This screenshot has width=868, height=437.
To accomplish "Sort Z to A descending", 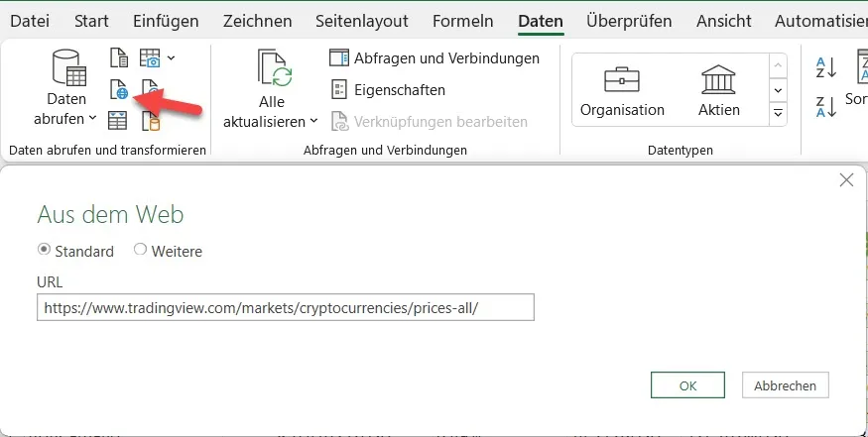I will pos(826,106).
